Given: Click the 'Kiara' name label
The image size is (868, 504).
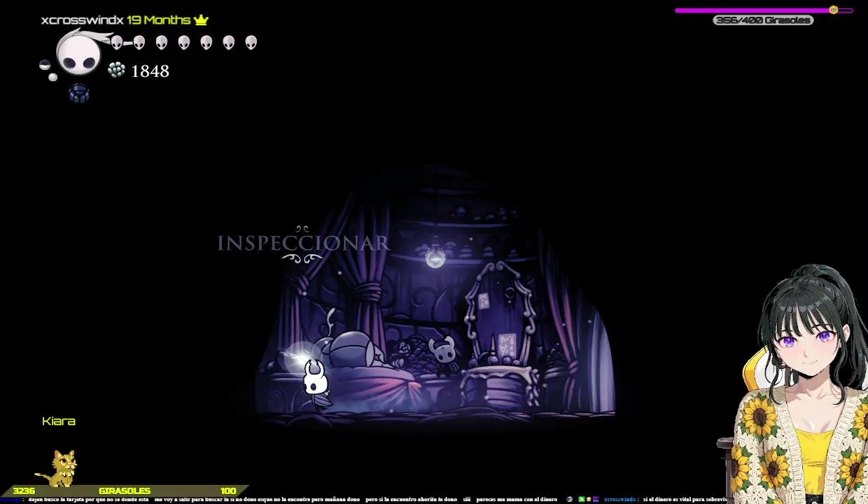Looking at the screenshot, I should (59, 421).
